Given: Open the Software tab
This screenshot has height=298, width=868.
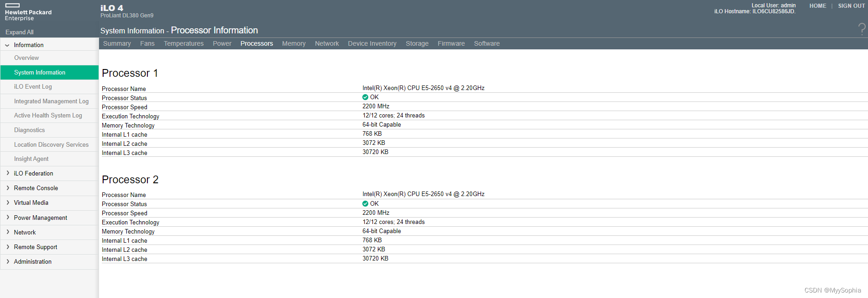Looking at the screenshot, I should (487, 43).
